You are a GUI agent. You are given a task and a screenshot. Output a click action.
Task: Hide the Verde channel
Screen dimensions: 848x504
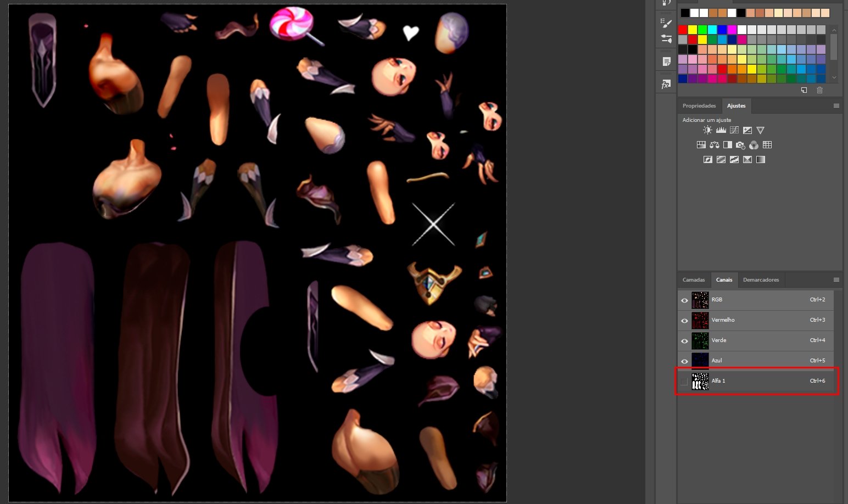(684, 341)
